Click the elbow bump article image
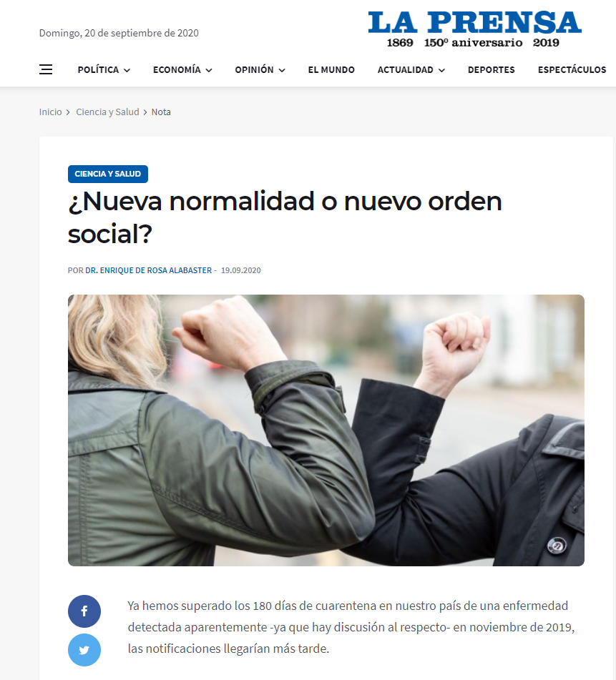Viewport: 616px width, 680px height. pyautogui.click(x=326, y=430)
